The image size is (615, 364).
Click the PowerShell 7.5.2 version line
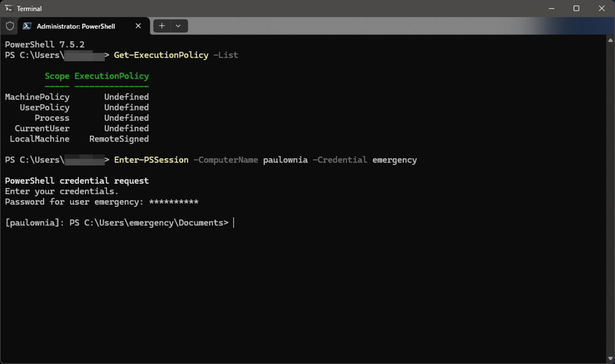pyautogui.click(x=44, y=44)
